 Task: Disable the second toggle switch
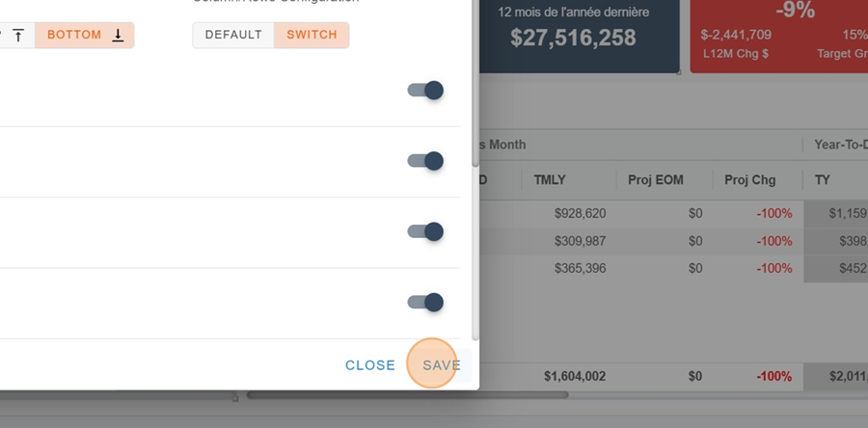425,161
